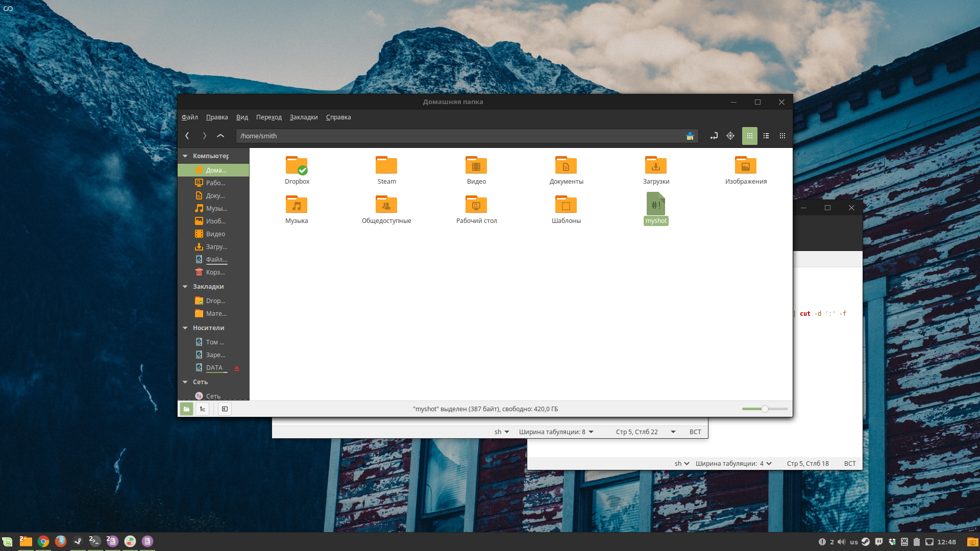Viewport: 980px width, 551px height.
Task: Select the Музыка folder
Action: pos(297,209)
